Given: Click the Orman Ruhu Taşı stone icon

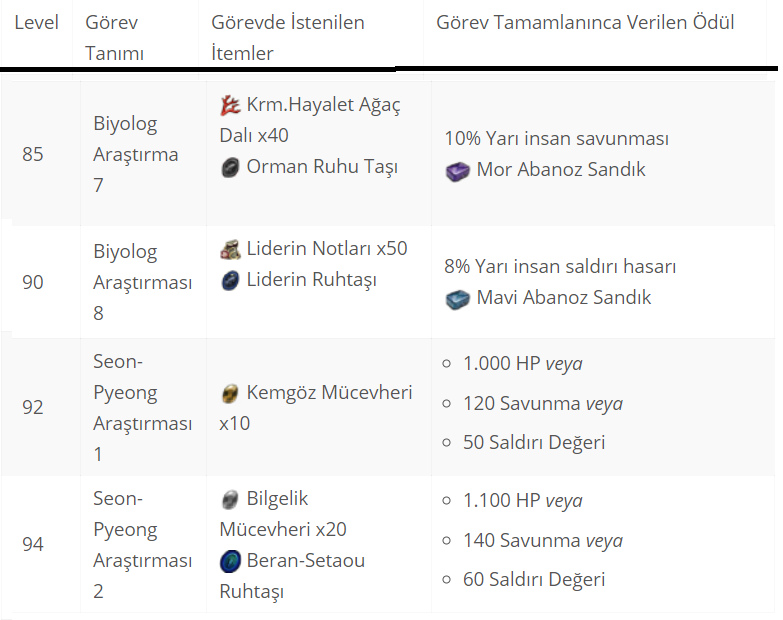Looking at the screenshot, I should 230,168.
